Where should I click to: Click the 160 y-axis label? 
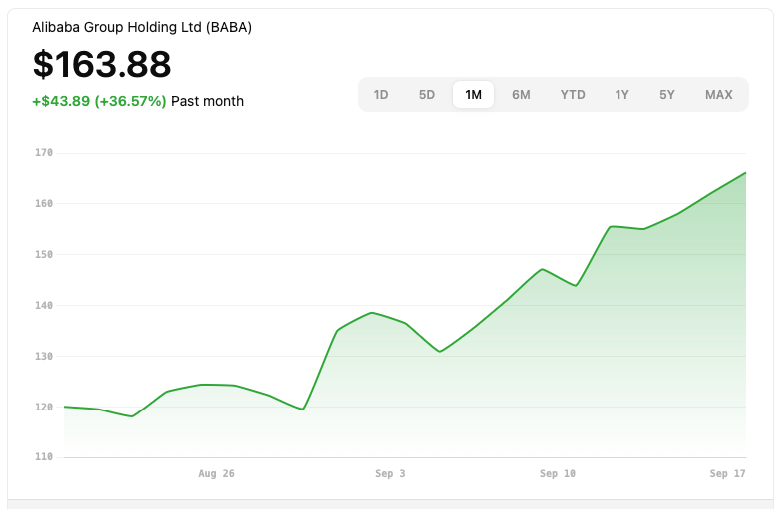pyautogui.click(x=44, y=204)
